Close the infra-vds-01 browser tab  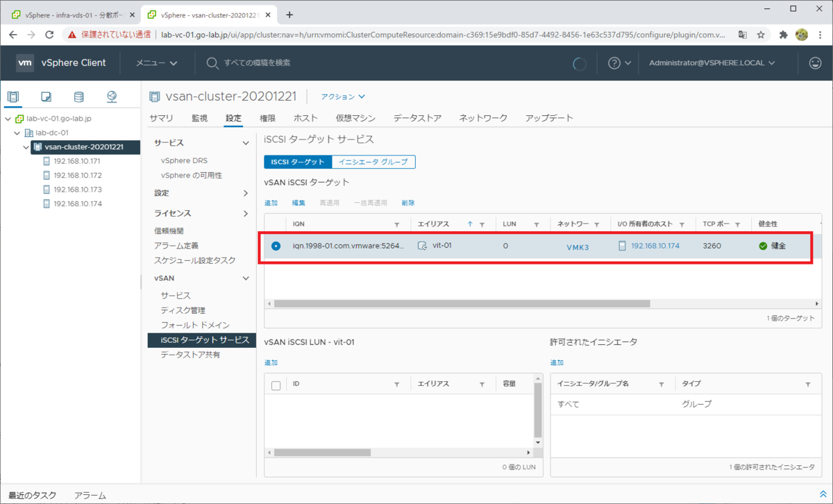pyautogui.click(x=132, y=15)
